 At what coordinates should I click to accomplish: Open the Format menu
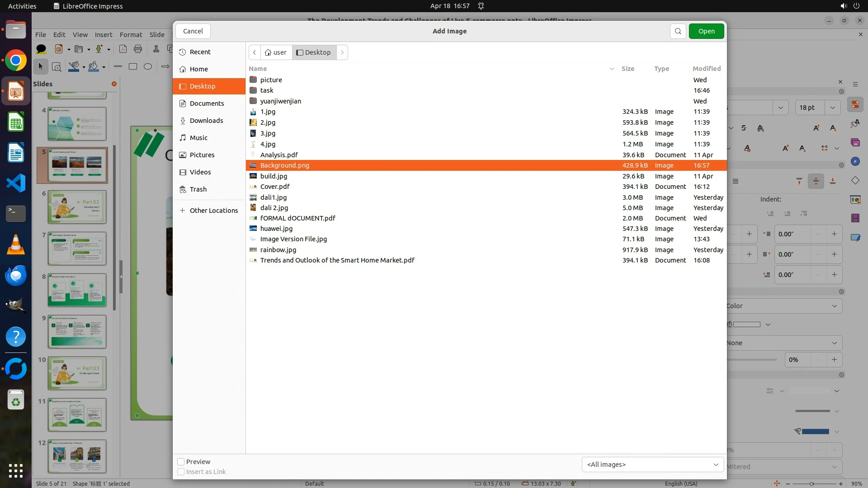pos(131,35)
